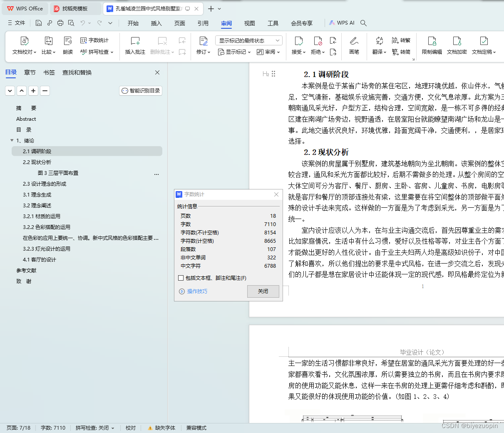Open quick access toolbar customize dropdown
Viewport: 504px width, 433px height.
click(x=110, y=23)
